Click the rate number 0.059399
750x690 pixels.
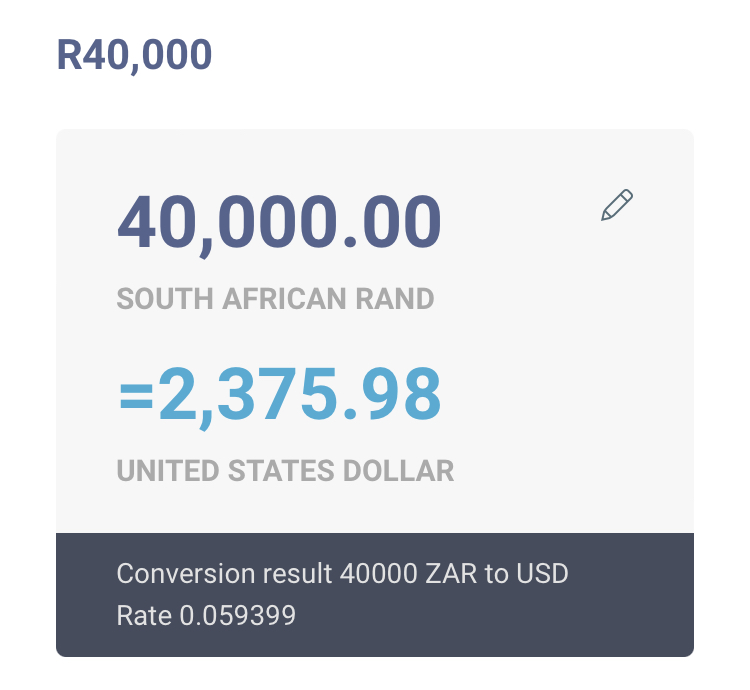pos(238,615)
